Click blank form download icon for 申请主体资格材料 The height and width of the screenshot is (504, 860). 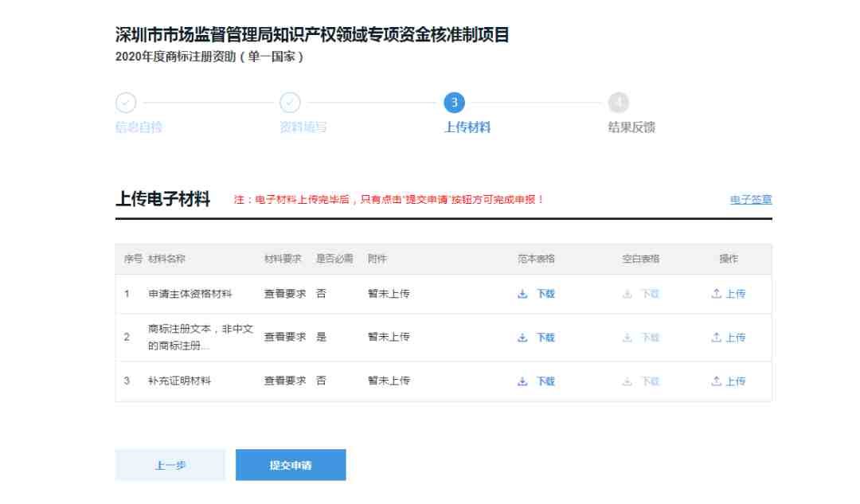click(x=627, y=294)
